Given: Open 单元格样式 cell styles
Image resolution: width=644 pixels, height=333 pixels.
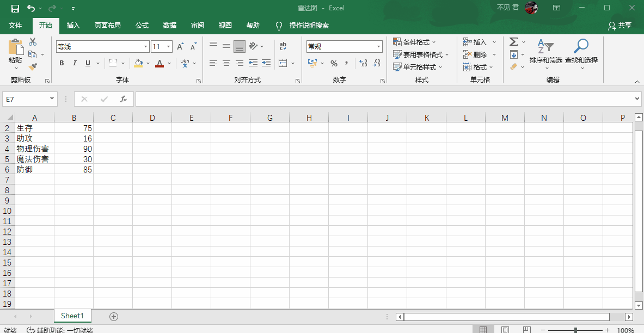Looking at the screenshot, I should [x=418, y=67].
